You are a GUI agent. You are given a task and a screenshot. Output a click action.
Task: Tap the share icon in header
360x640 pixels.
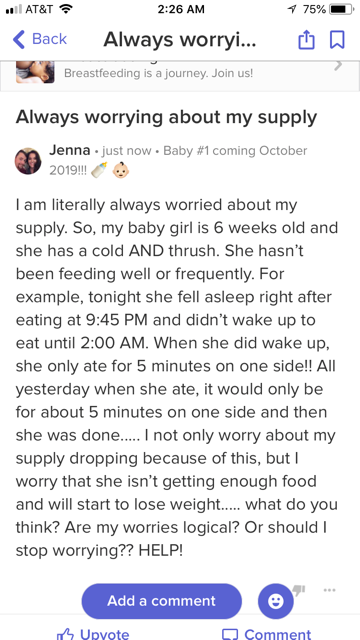pos(306,40)
